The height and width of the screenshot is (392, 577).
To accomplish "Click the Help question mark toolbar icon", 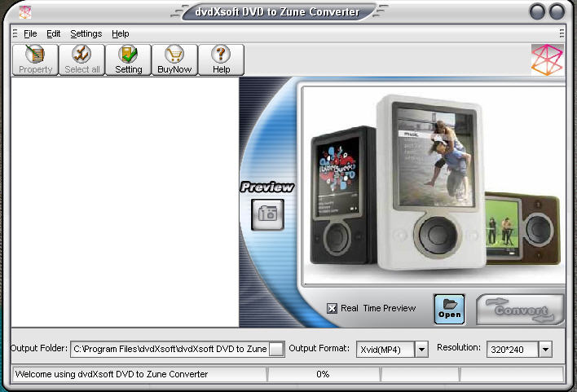I will 221,60.
